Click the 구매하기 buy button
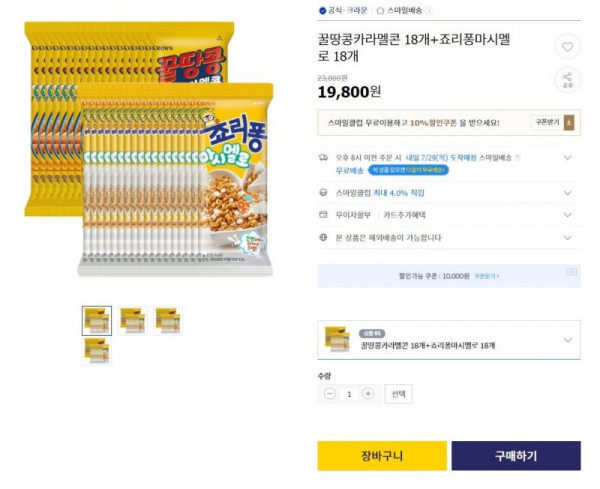This screenshot has height=489, width=600. 516,456
